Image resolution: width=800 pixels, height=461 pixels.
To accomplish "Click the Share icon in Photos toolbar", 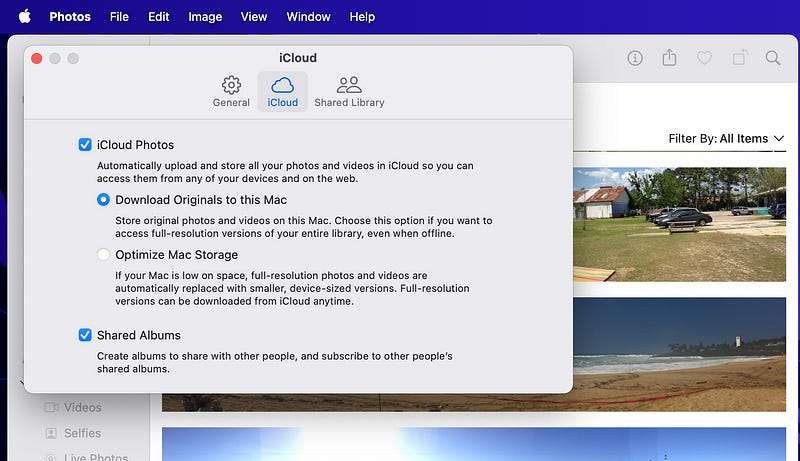I will point(669,58).
